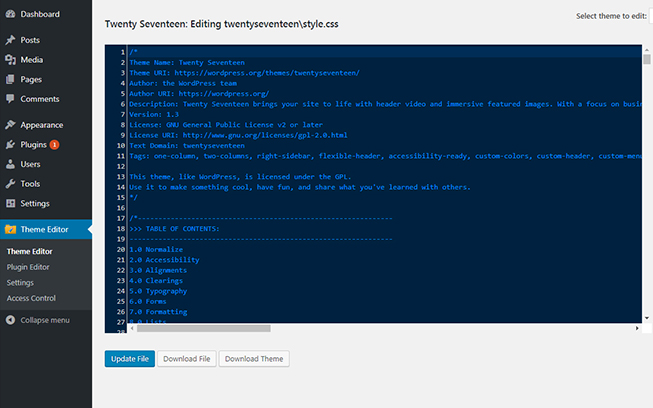Click the Settings sliders icon
Image resolution: width=653 pixels, height=408 pixels.
click(x=10, y=203)
